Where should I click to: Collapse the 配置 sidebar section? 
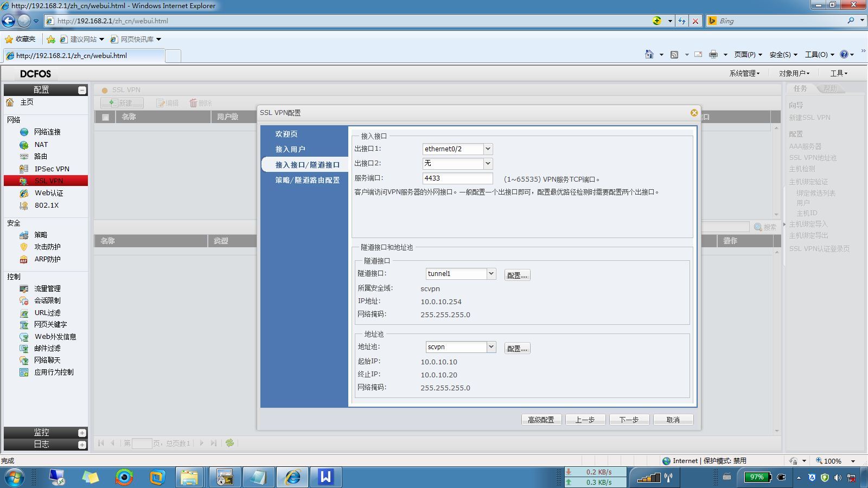coord(82,90)
